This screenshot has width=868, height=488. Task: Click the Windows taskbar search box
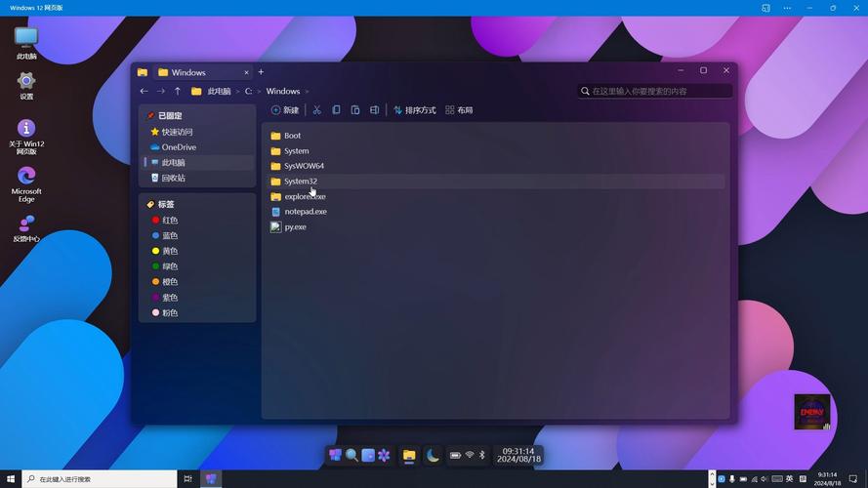pos(100,478)
